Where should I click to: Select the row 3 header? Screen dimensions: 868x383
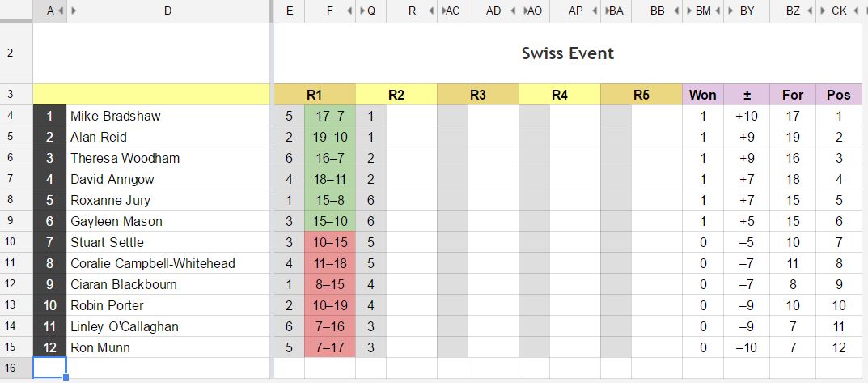tap(11, 94)
